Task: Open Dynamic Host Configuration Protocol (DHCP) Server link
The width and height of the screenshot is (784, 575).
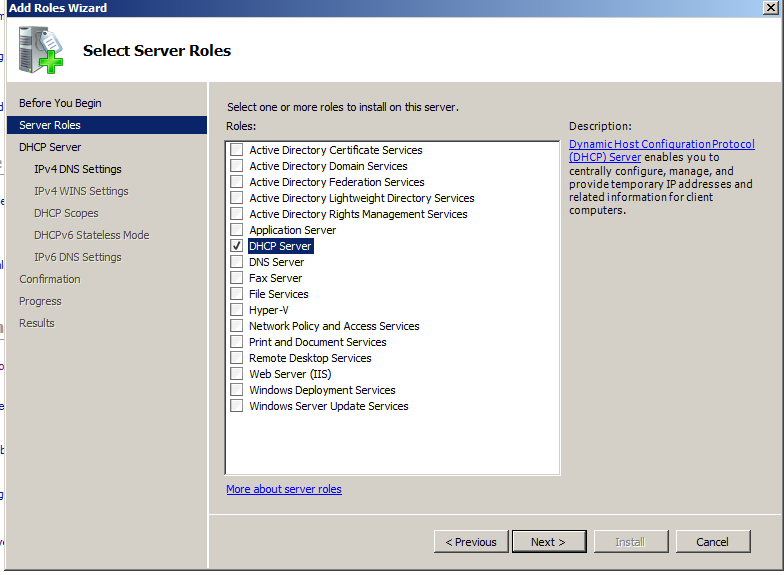Action: click(x=662, y=150)
